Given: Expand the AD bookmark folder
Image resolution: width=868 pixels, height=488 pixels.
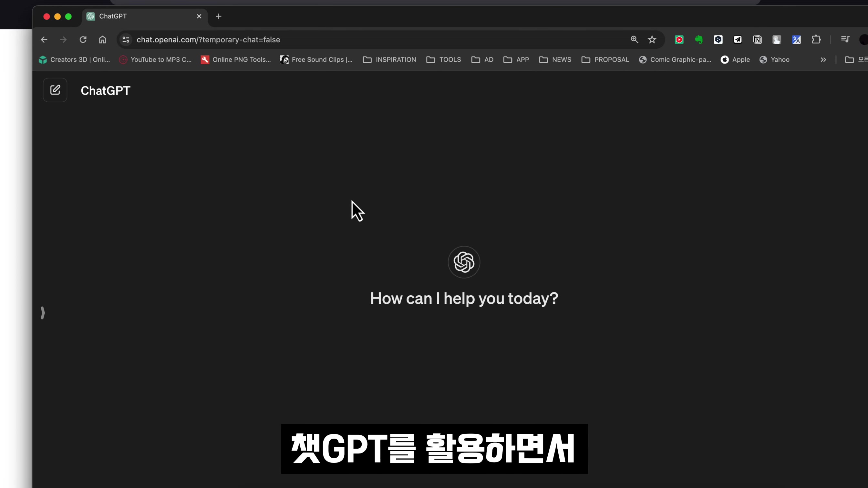Looking at the screenshot, I should [x=482, y=60].
